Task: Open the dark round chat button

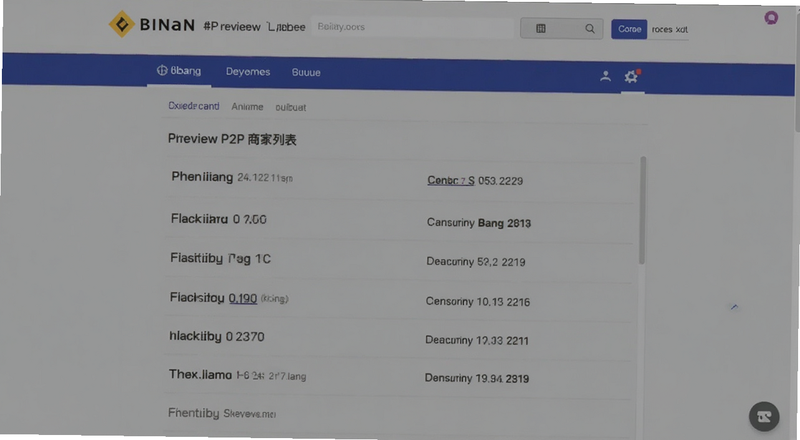Action: 764,417
